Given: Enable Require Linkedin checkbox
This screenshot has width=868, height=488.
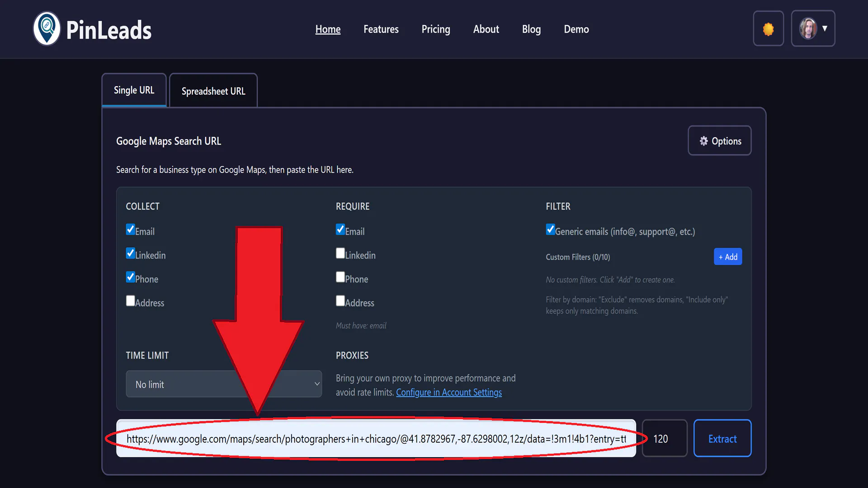Looking at the screenshot, I should click(x=340, y=253).
